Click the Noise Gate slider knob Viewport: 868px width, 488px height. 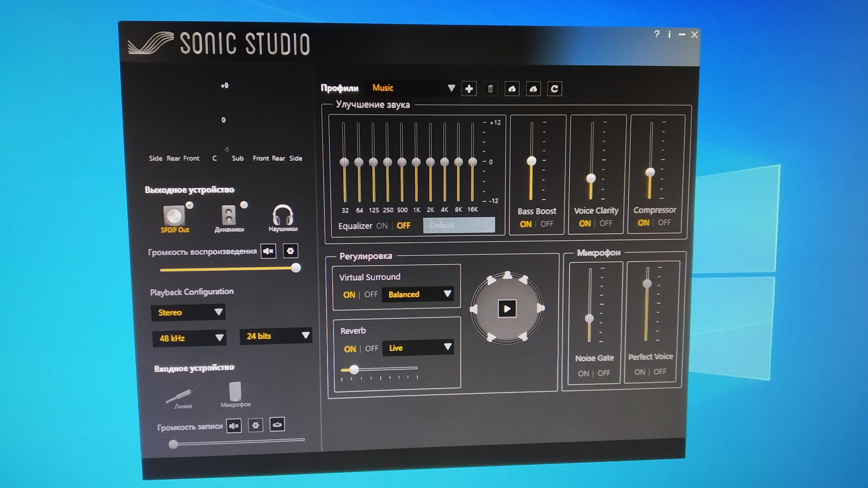point(589,319)
